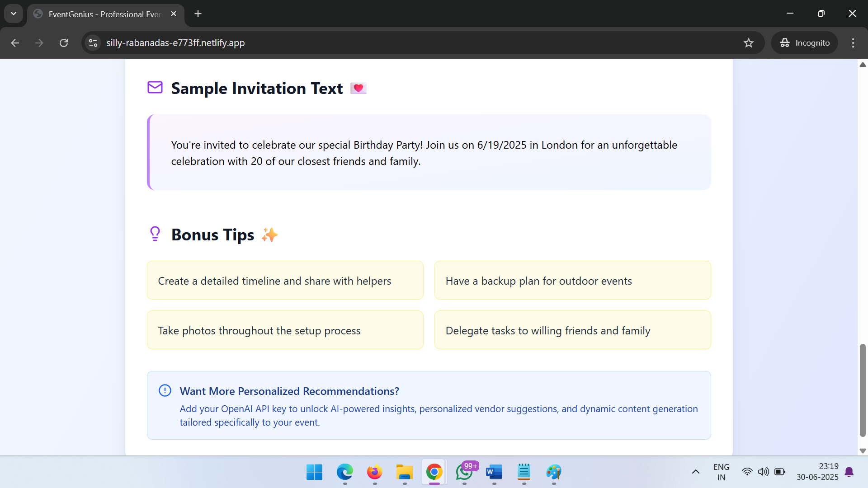Switch to the EventGenius tab

tap(104, 14)
